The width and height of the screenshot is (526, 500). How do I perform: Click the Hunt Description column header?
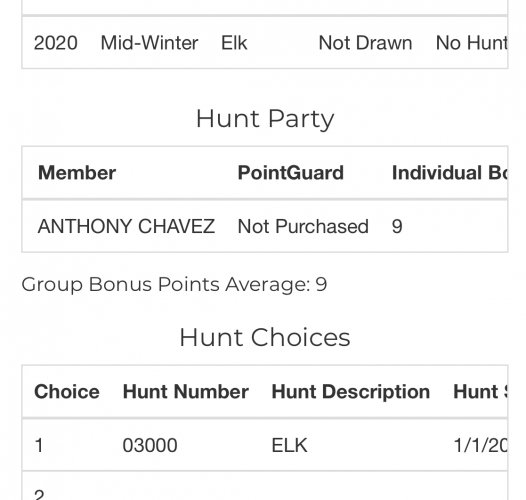351,392
